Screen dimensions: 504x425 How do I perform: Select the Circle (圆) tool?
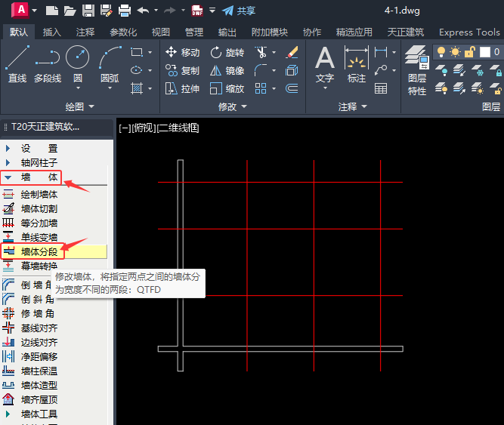78,64
